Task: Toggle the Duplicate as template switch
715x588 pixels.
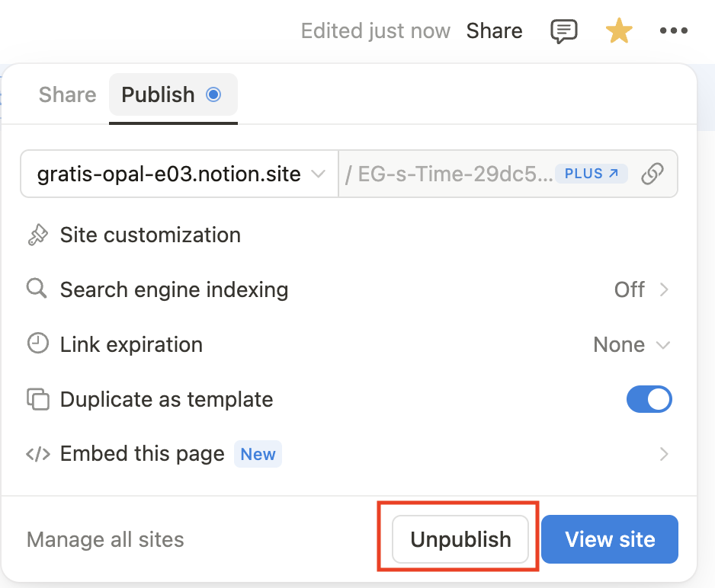Action: coord(649,399)
